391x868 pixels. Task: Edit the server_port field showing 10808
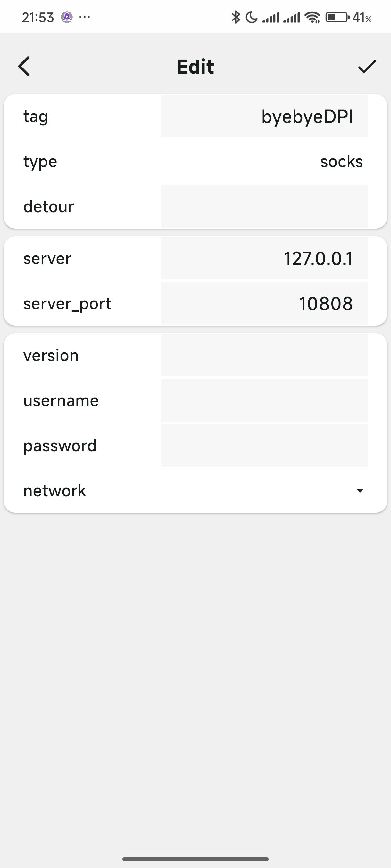pos(264,303)
